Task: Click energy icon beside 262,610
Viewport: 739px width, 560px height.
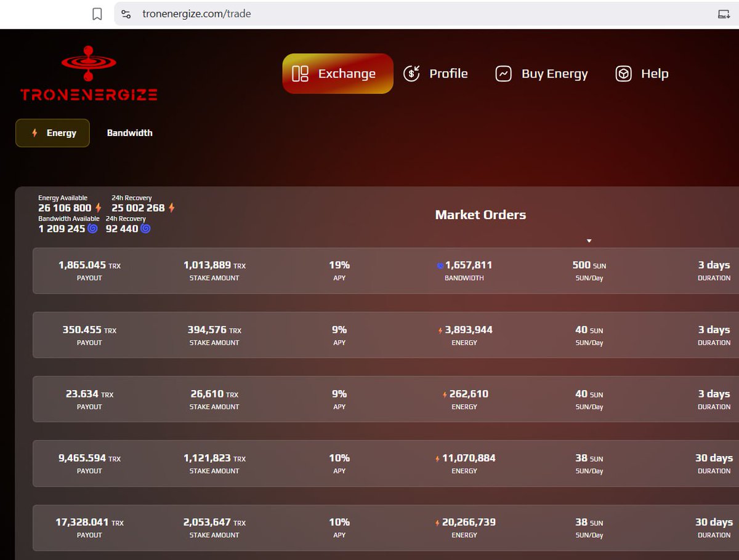Action: click(x=445, y=394)
